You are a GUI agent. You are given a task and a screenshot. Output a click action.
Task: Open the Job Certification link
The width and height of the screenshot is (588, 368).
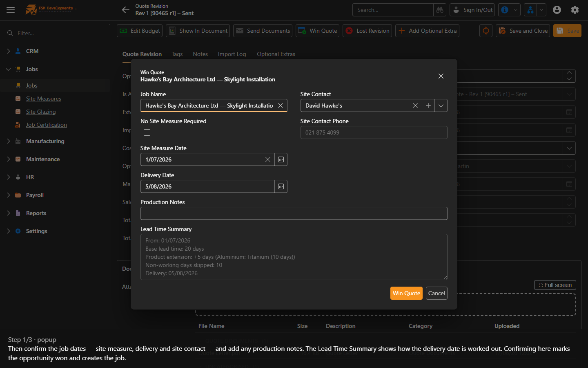click(x=47, y=125)
